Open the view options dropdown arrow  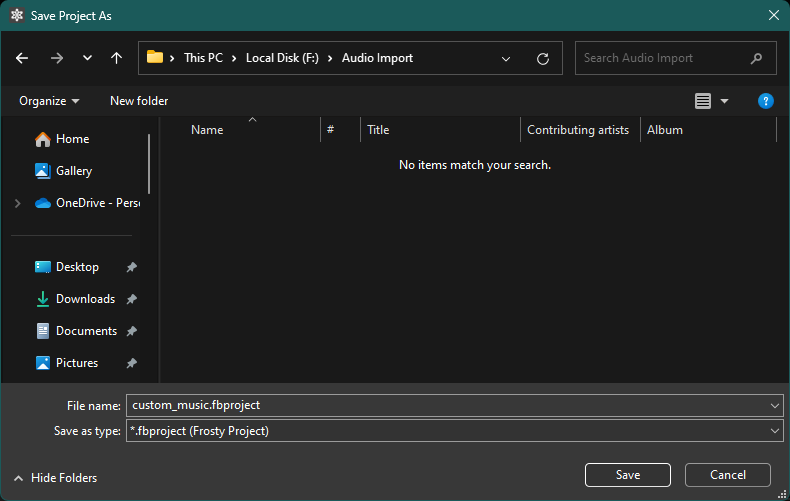(725, 101)
